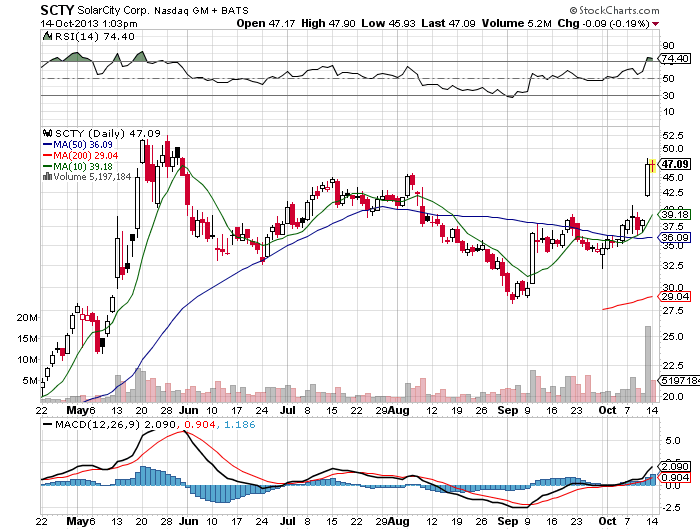The height and width of the screenshot is (530, 700).
Task: Click the High 47.90 value in header
Action: tap(328, 23)
